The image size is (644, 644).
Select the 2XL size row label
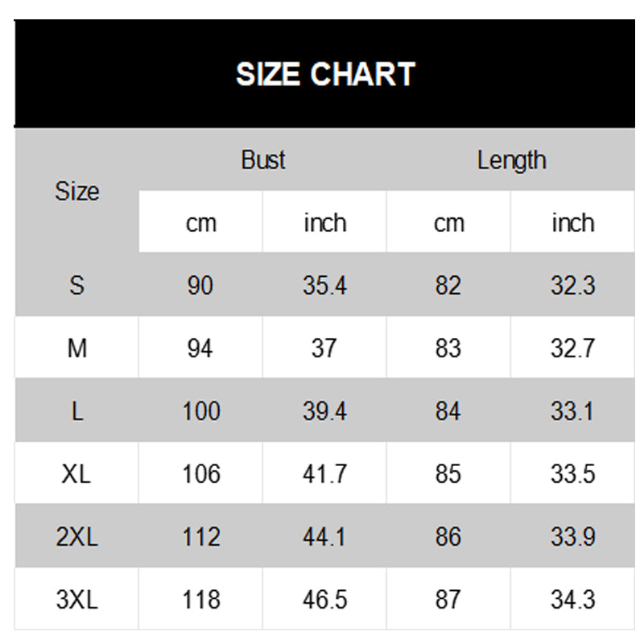coord(77,536)
